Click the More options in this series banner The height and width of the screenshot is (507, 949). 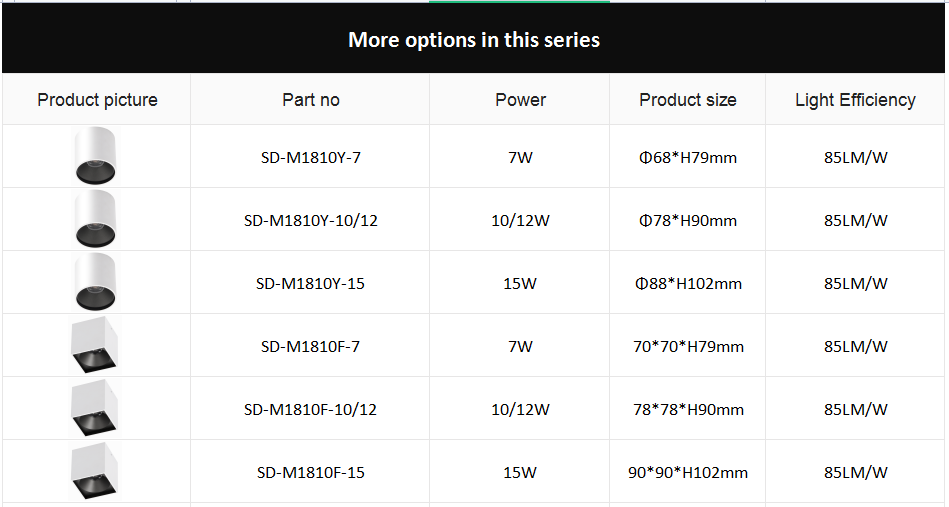(474, 39)
